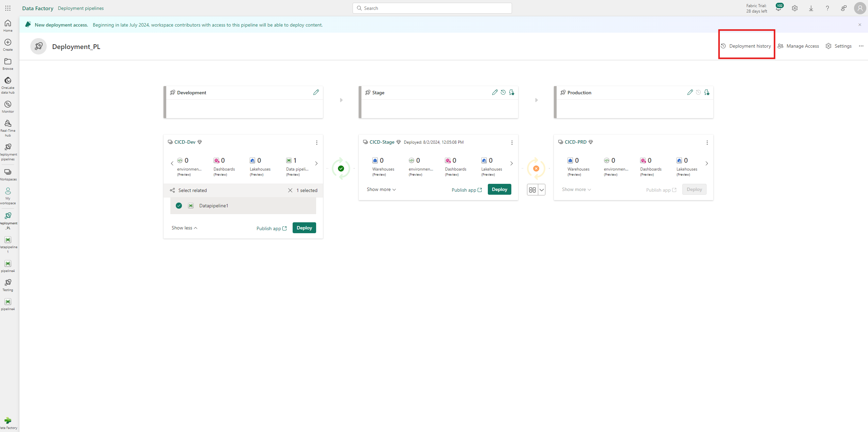
Task: Open Data Factory experience switcher
Action: pos(8,423)
